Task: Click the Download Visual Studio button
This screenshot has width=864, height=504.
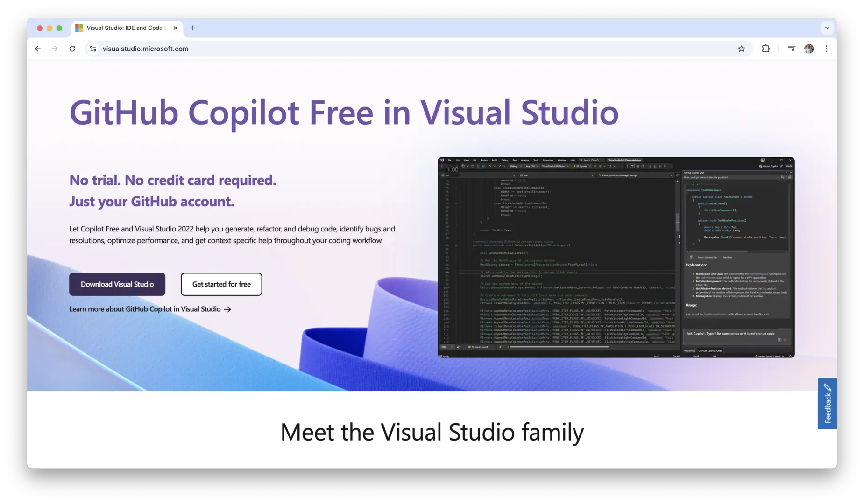Action: 117,284
